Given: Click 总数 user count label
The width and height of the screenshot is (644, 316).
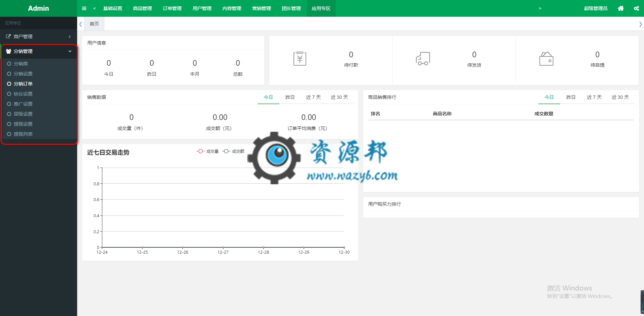Looking at the screenshot, I should (238, 74).
